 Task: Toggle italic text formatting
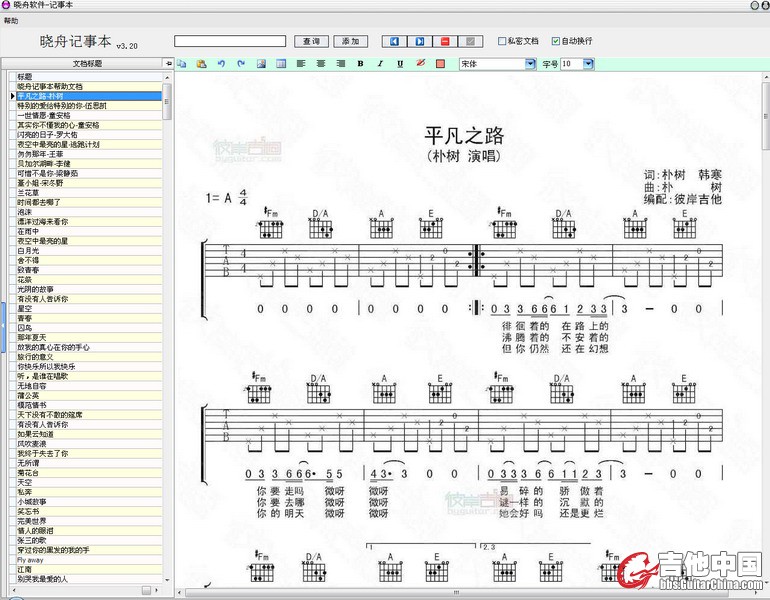[380, 64]
